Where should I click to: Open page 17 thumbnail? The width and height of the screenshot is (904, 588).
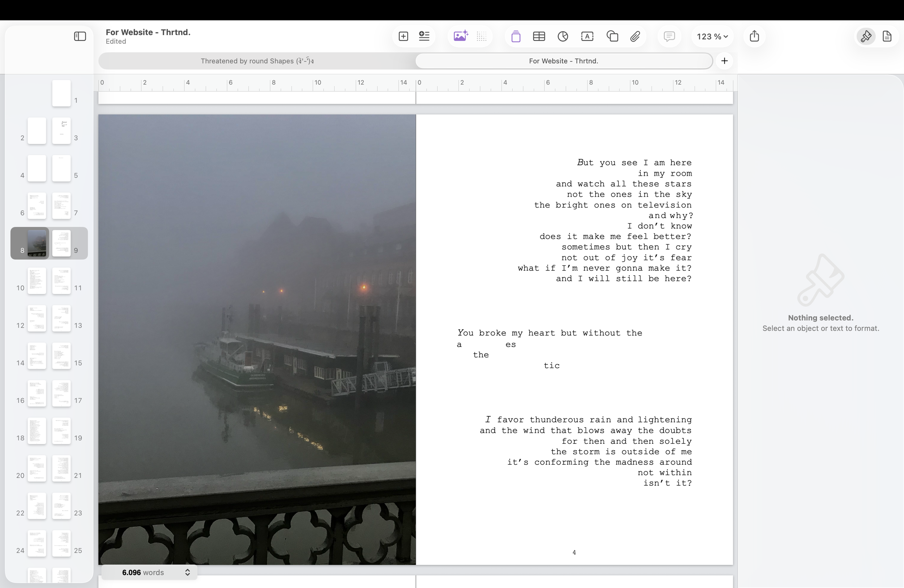(61, 393)
